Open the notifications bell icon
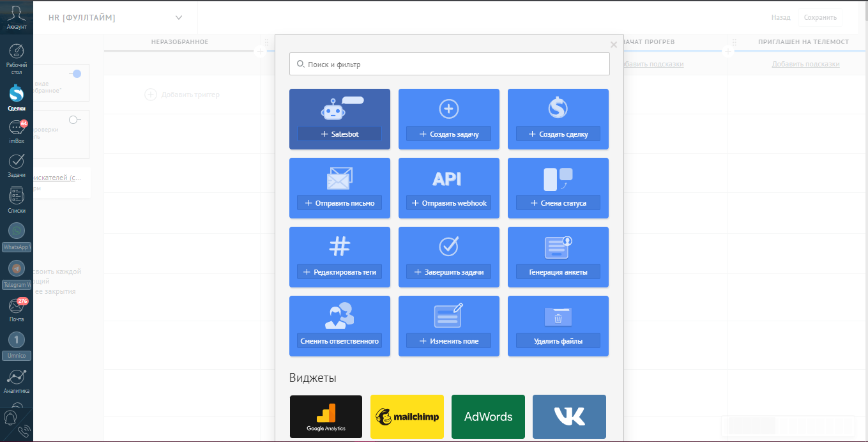Screen dimensions: 868x442 (10, 417)
